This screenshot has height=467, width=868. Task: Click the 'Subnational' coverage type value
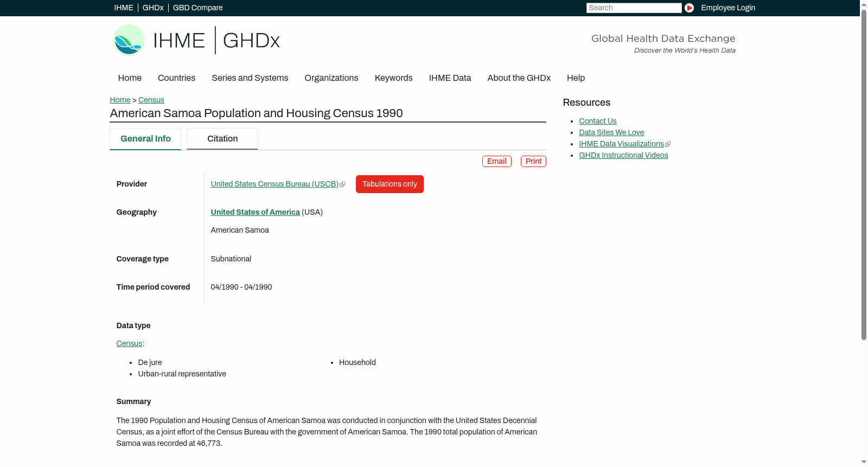[231, 259]
